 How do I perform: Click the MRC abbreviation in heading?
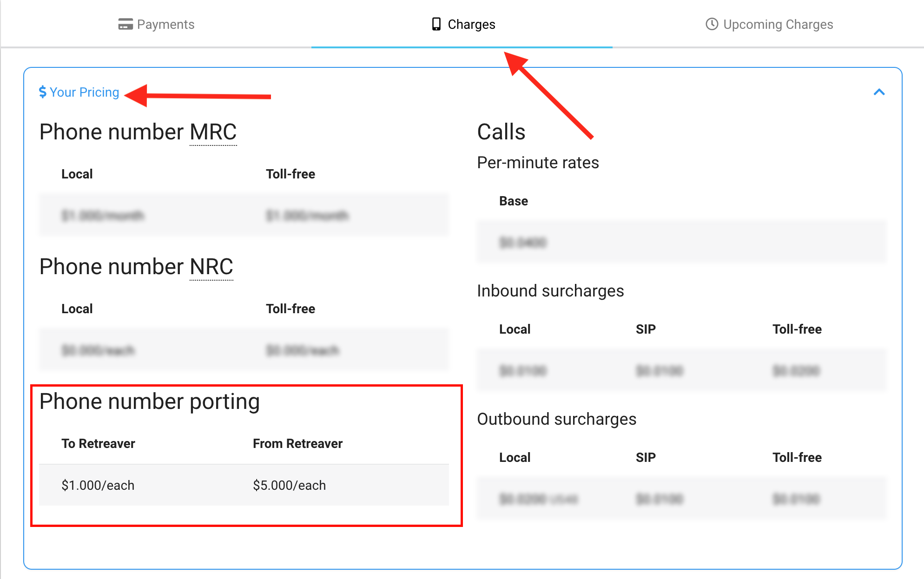click(213, 132)
